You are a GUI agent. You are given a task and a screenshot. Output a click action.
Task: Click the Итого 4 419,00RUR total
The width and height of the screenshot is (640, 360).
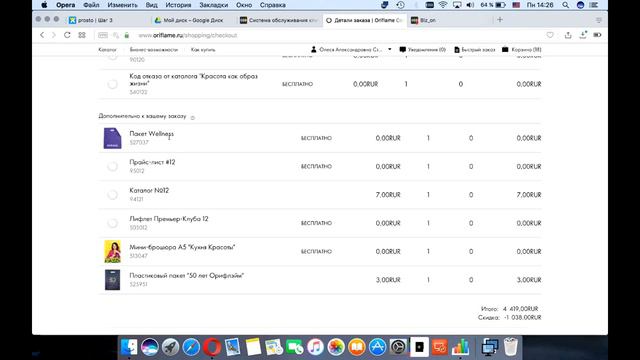[509, 309]
